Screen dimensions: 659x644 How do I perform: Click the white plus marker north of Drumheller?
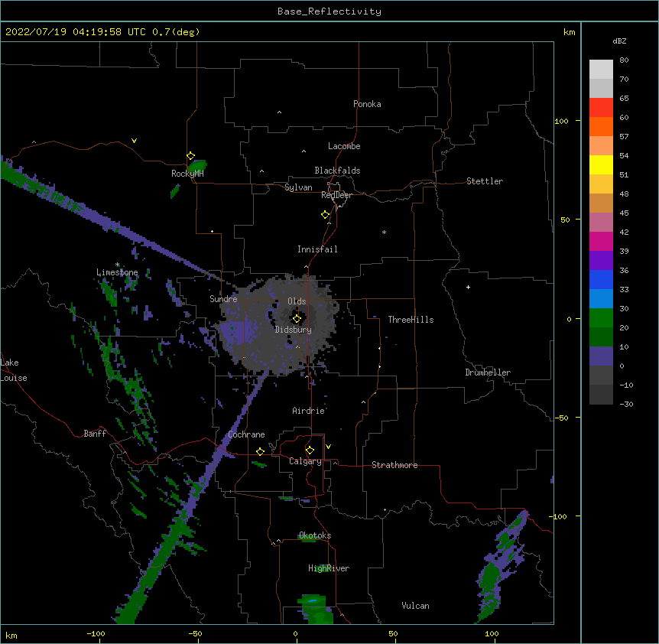[x=468, y=287]
